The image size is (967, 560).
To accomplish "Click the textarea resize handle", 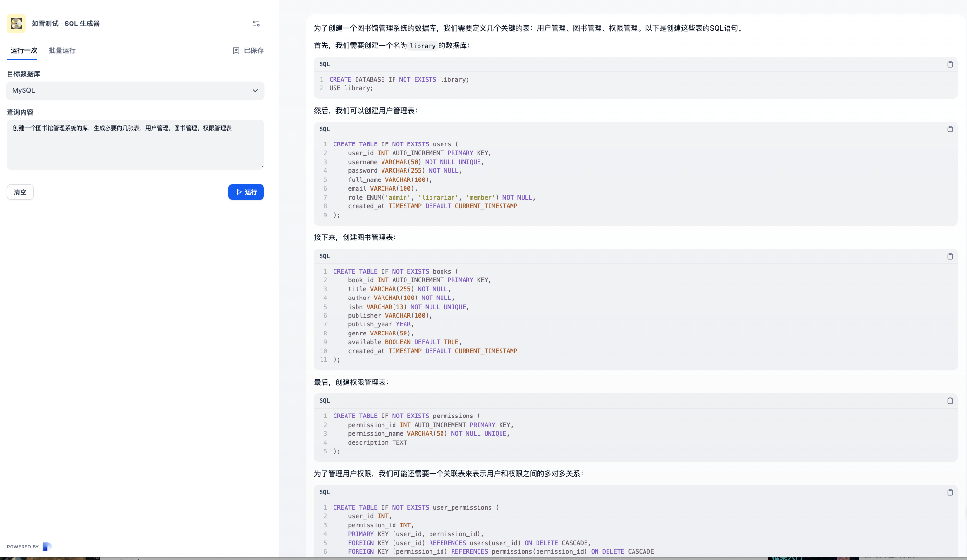I will [x=261, y=167].
